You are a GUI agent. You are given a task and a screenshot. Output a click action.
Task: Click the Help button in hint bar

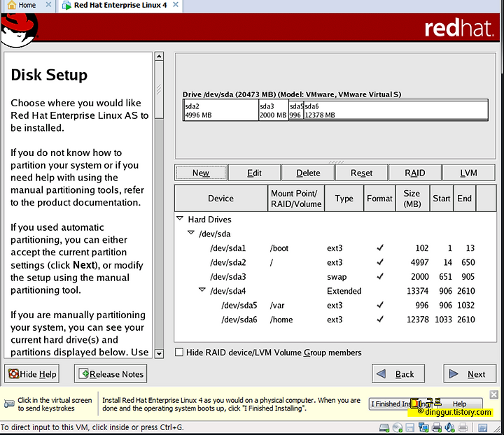click(x=459, y=404)
